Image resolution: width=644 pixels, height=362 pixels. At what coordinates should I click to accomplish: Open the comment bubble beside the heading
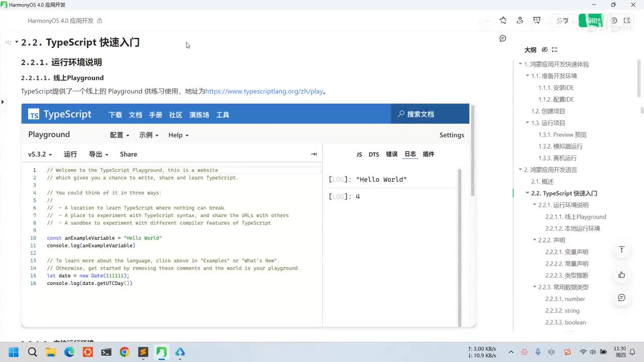[503, 38]
